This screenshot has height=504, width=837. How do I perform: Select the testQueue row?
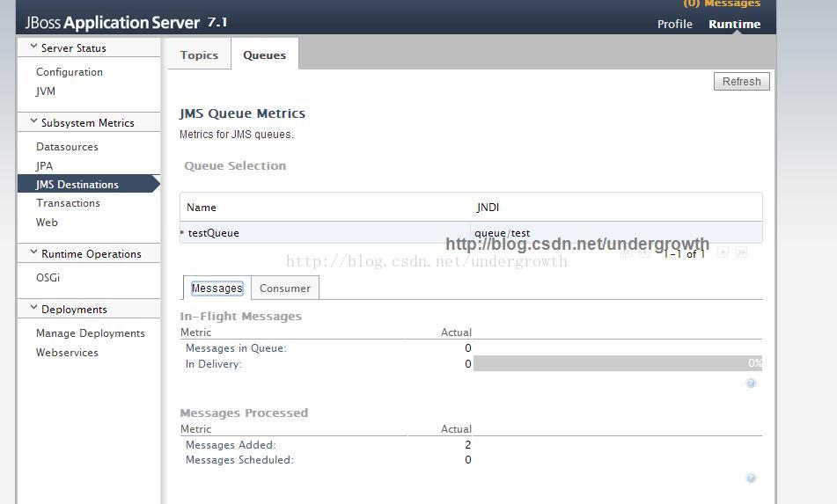click(x=471, y=232)
